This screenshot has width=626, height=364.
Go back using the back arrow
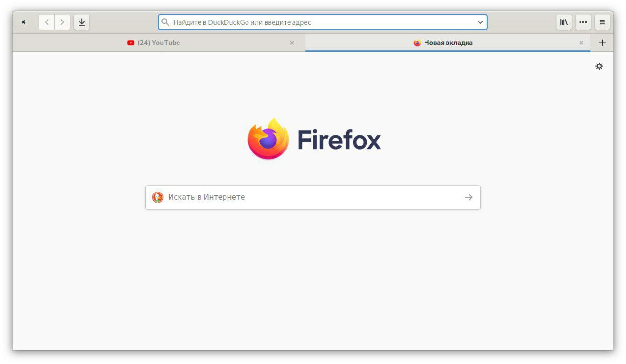(x=46, y=22)
